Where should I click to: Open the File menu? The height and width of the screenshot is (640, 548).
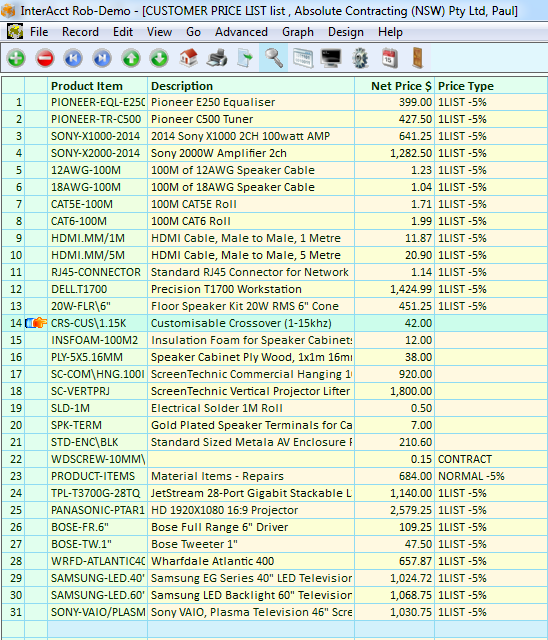(x=39, y=32)
